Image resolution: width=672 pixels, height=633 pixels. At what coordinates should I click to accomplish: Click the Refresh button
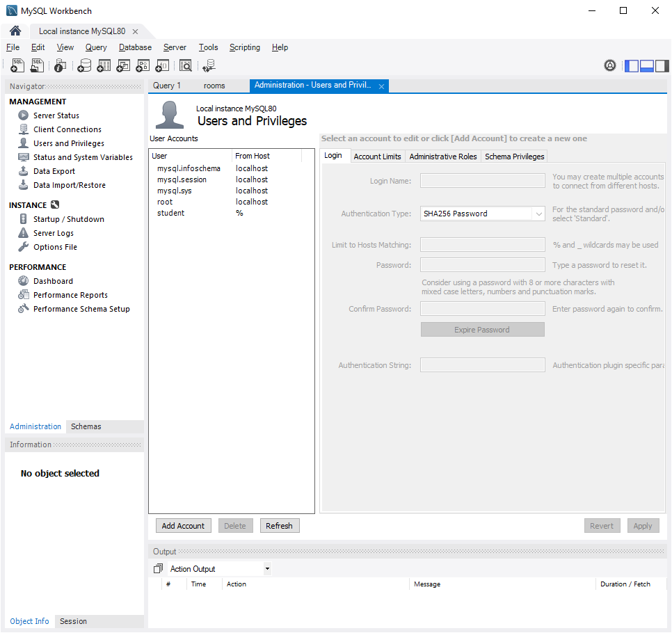tap(280, 525)
